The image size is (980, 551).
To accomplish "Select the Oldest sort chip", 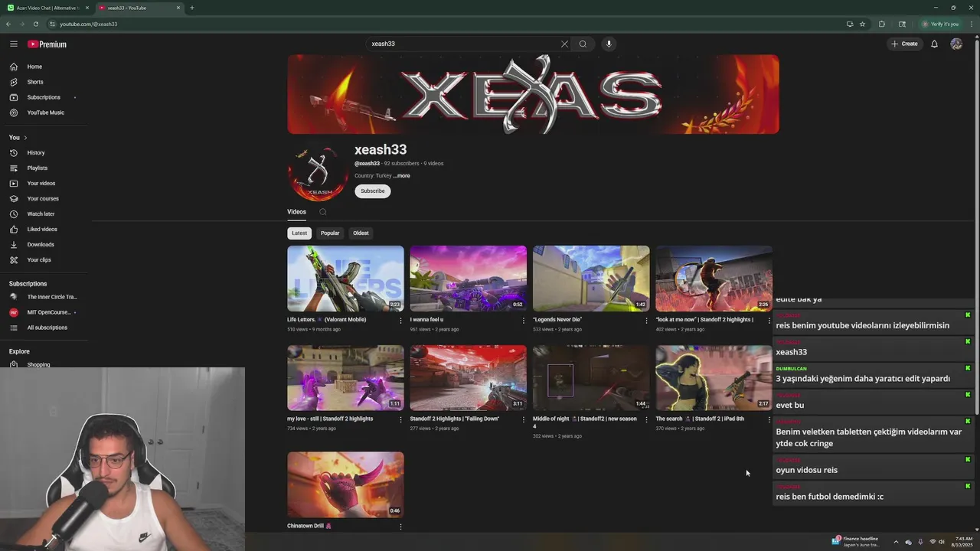I will tap(361, 233).
